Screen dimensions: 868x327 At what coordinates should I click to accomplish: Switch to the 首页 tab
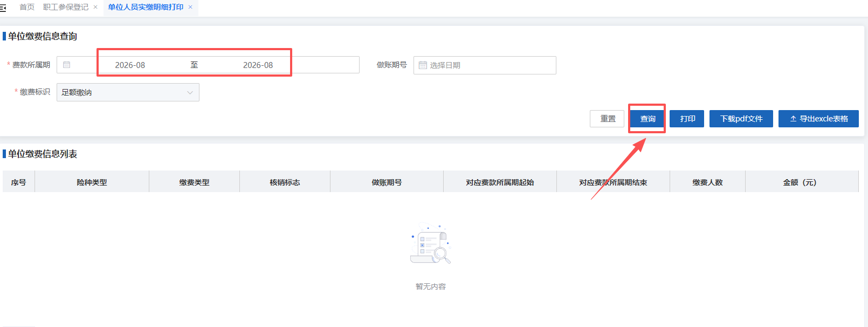(27, 7)
